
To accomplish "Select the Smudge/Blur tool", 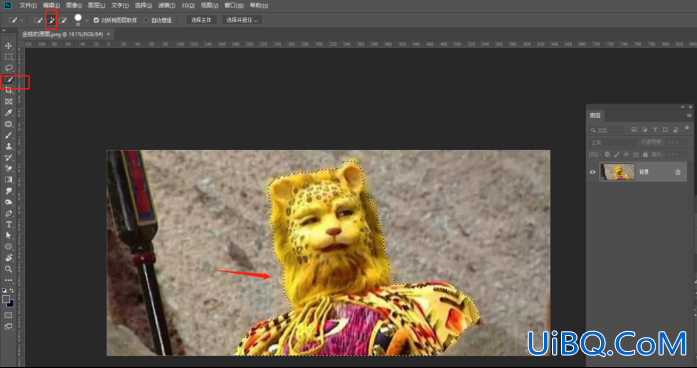I will pyautogui.click(x=8, y=191).
